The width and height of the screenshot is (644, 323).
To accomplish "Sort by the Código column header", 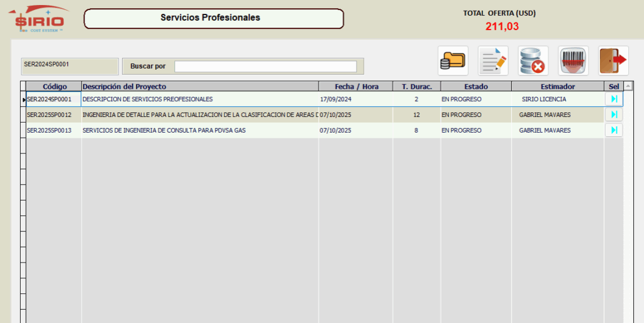I will click(x=53, y=87).
